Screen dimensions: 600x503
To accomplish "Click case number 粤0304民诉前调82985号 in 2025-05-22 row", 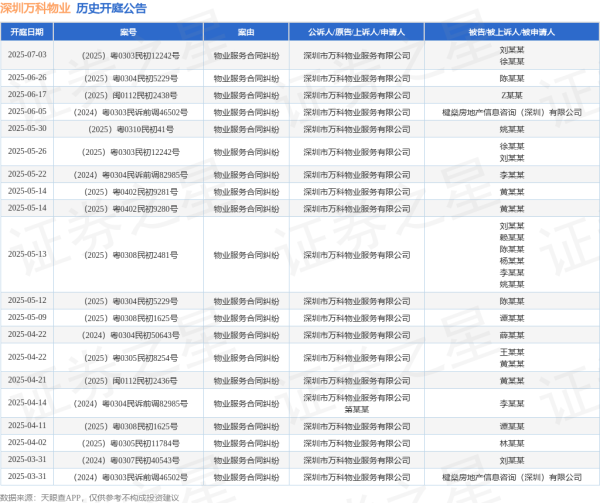I will click(131, 175).
